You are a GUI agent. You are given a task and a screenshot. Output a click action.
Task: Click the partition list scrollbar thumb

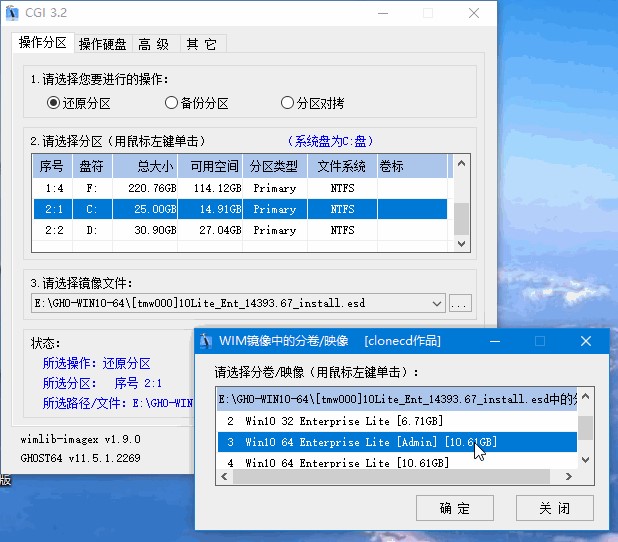tap(462, 219)
